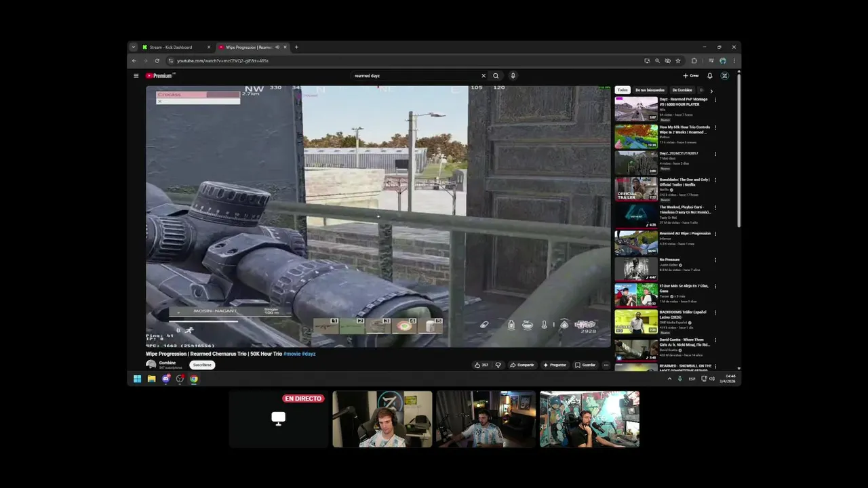Open options for Ronaldinho Netflix trailer video
Viewport: 868px width, 488px height.
pos(715,180)
